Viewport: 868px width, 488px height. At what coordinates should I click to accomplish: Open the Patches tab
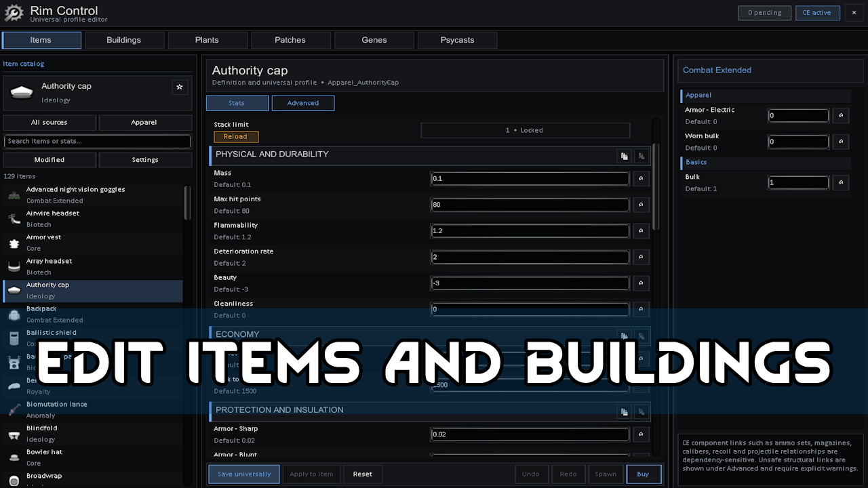click(x=291, y=40)
